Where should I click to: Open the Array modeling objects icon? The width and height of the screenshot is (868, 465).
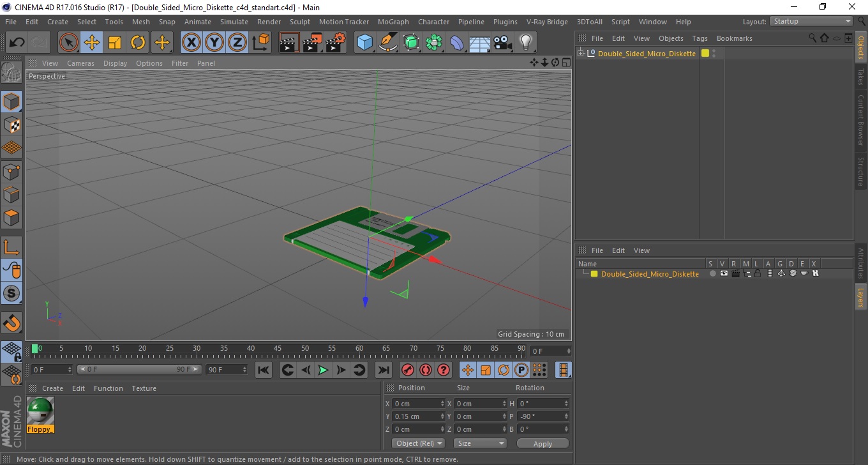(x=434, y=43)
